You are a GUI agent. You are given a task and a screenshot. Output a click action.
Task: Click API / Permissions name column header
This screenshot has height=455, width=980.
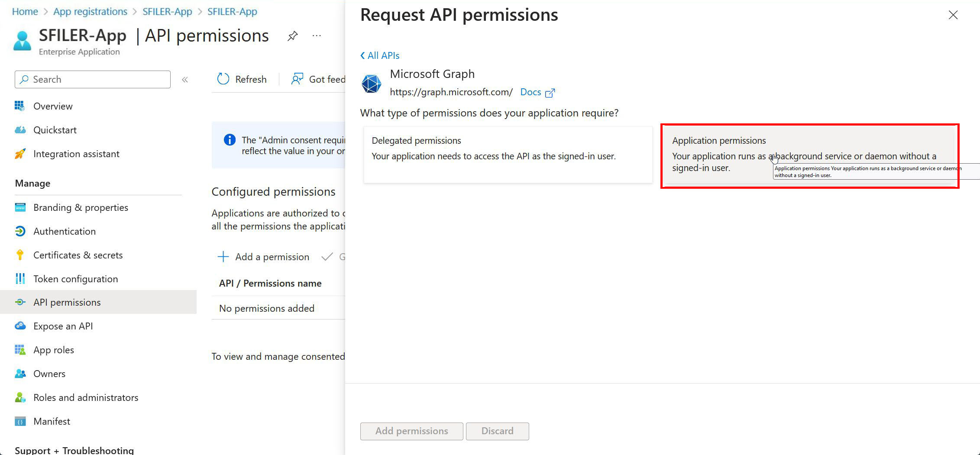(270, 283)
